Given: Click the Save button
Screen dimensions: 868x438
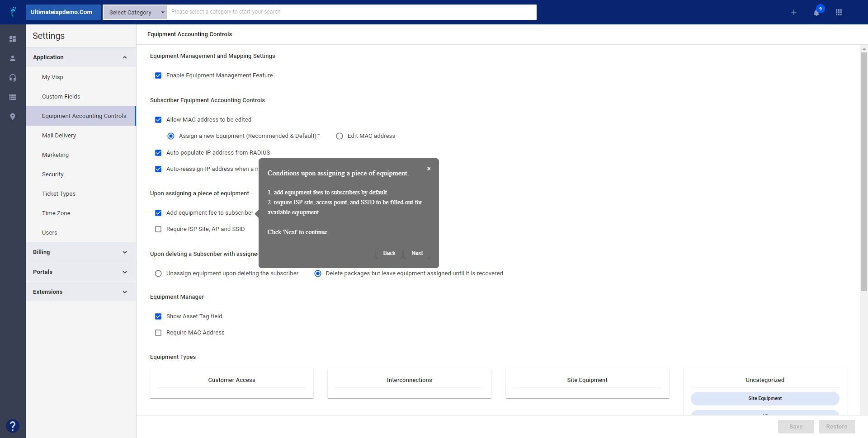Looking at the screenshot, I should tap(796, 427).
